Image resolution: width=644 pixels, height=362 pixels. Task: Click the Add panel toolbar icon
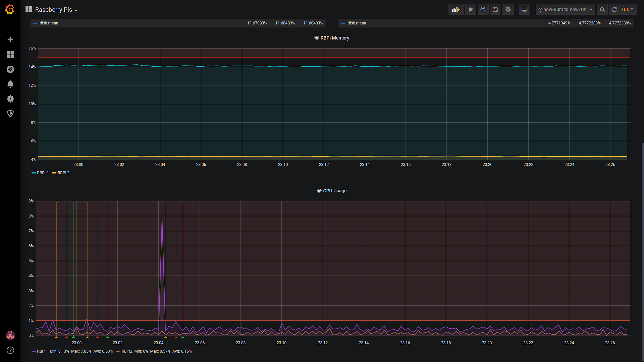point(456,9)
